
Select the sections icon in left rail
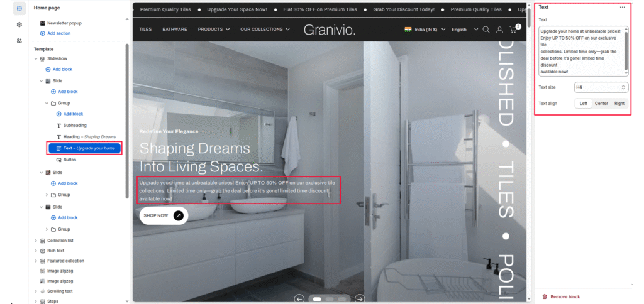pyautogui.click(x=19, y=8)
